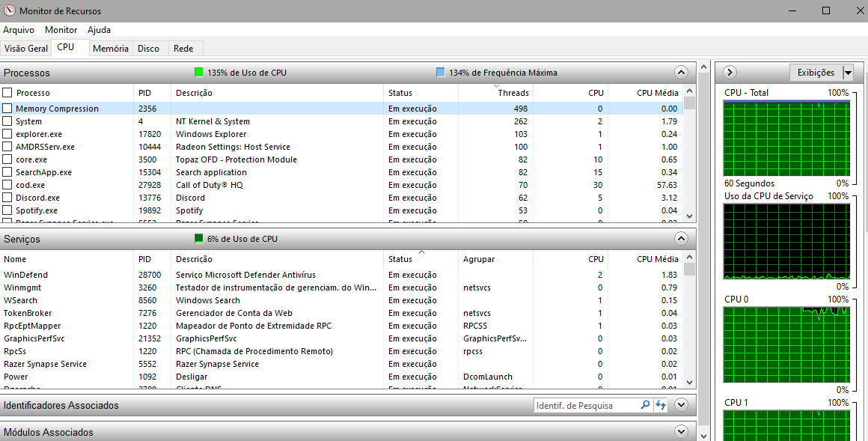Click the Spotify.exe process name
This screenshot has height=441, width=868.
pos(37,210)
